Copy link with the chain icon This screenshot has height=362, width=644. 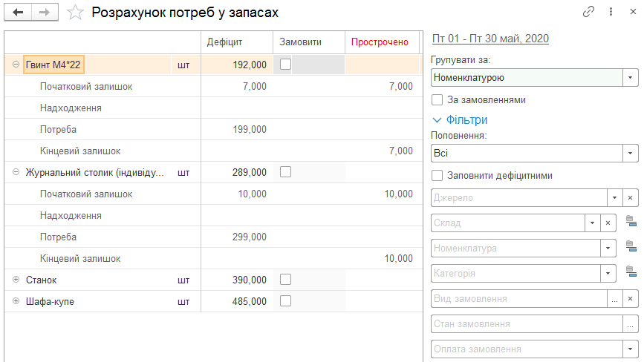[x=588, y=12]
